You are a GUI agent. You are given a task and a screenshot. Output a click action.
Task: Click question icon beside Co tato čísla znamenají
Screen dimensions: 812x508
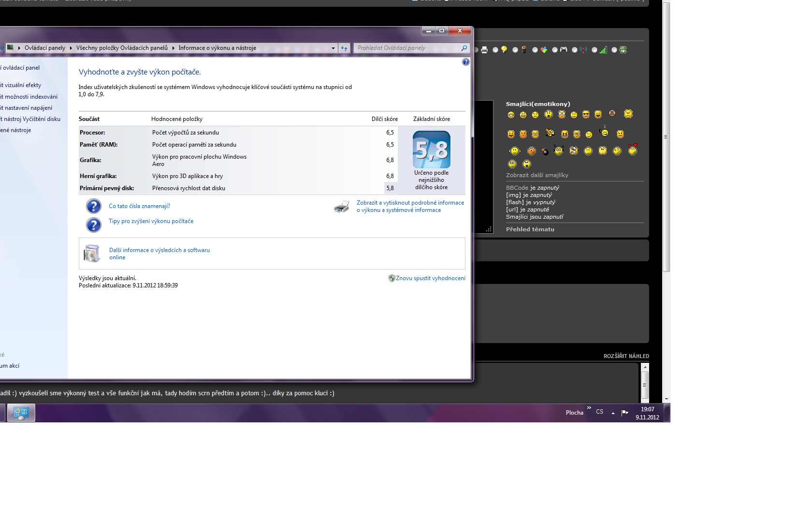pos(94,206)
